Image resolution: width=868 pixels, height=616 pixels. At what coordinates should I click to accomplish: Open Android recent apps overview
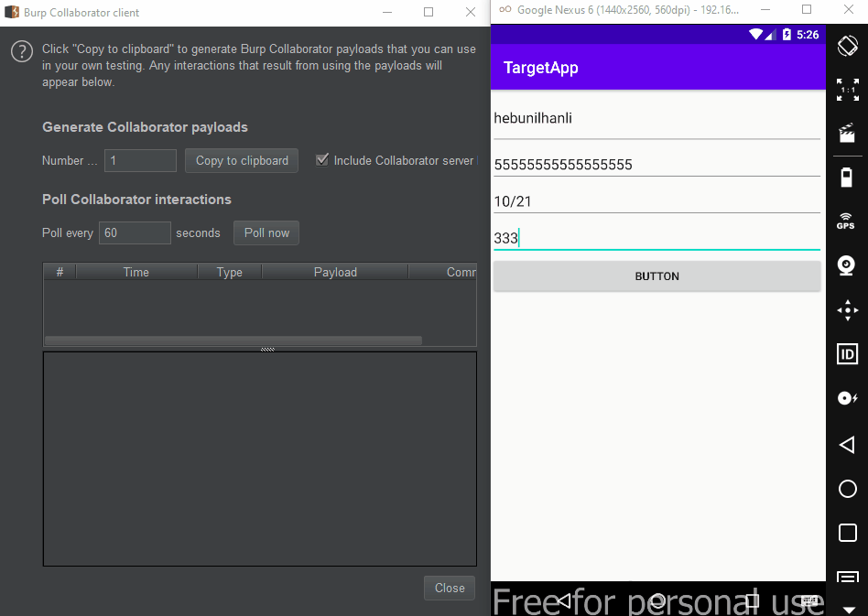click(x=847, y=533)
